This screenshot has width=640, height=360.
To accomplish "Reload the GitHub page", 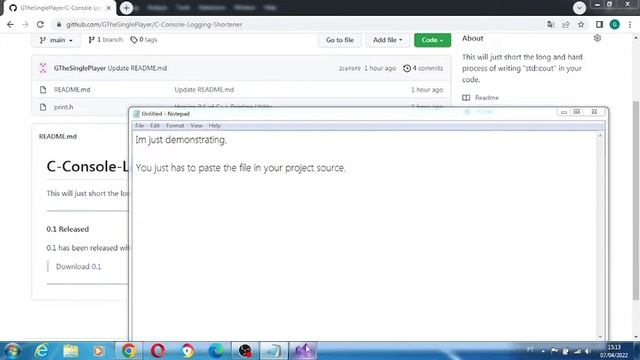I will (x=40, y=24).
